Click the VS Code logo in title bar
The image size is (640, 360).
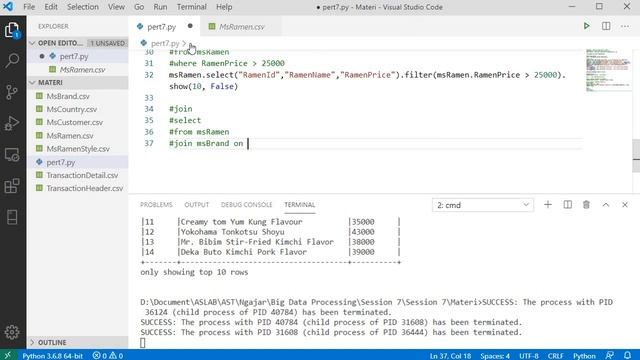coord(8,7)
